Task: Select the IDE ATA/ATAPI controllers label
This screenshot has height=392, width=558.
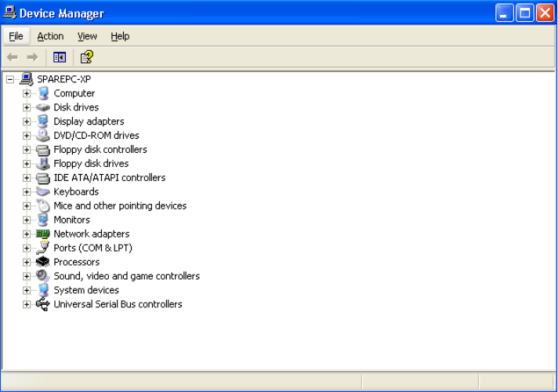Action: coord(109,178)
